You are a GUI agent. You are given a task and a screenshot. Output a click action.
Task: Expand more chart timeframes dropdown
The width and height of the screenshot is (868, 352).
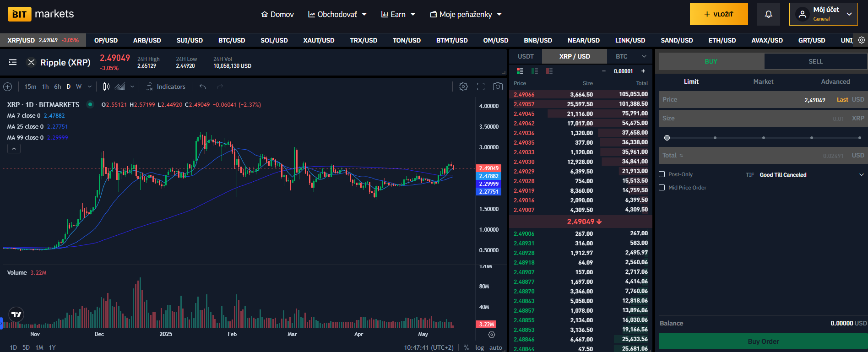coord(90,87)
